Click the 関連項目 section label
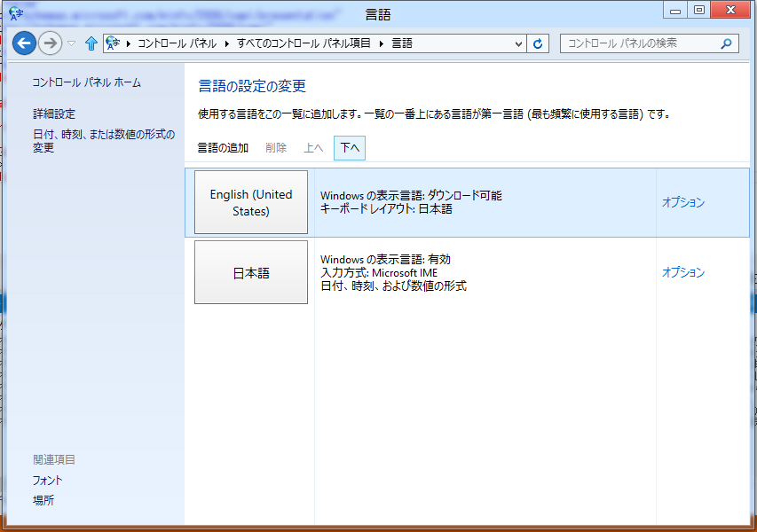Image resolution: width=757 pixels, height=532 pixels. 54,459
